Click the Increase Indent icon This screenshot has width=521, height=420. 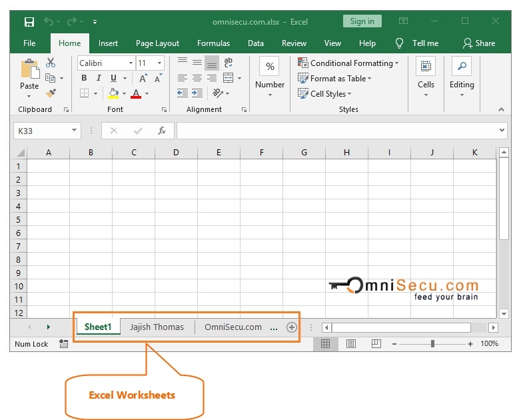click(x=197, y=93)
